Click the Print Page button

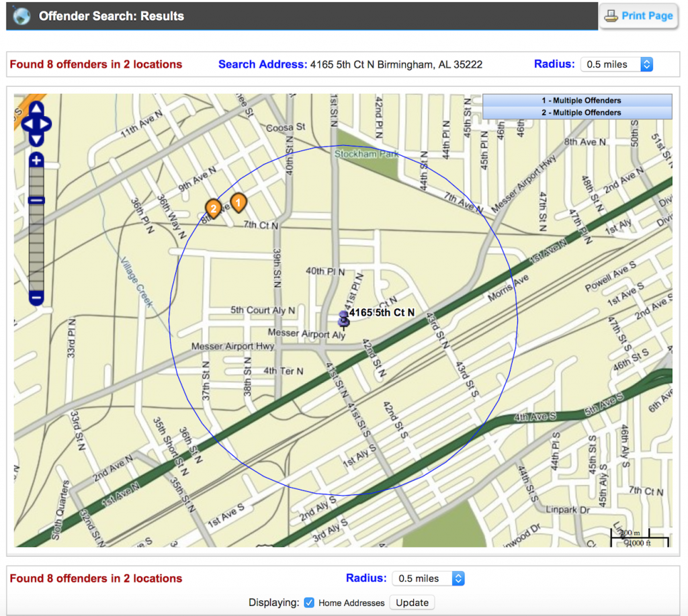click(638, 16)
